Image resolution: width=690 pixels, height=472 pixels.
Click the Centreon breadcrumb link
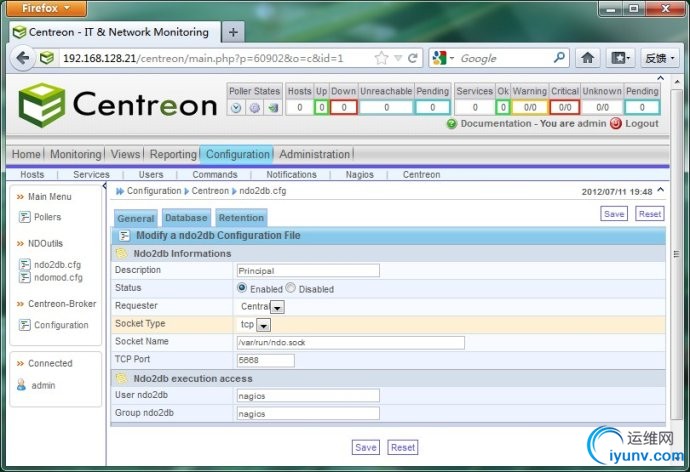tap(210, 191)
